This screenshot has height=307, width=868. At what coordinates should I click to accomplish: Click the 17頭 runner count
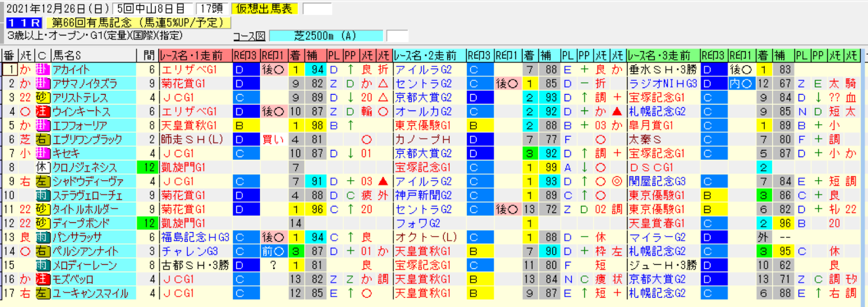click(212, 9)
